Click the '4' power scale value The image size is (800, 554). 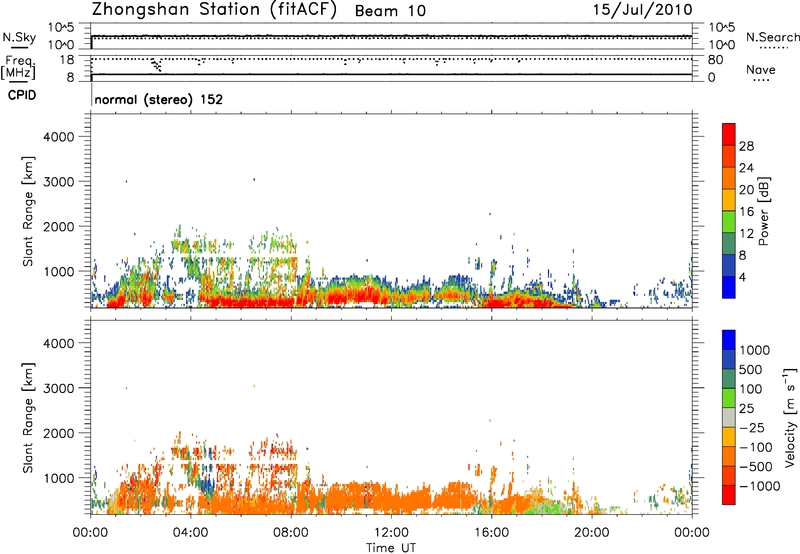coord(743,278)
